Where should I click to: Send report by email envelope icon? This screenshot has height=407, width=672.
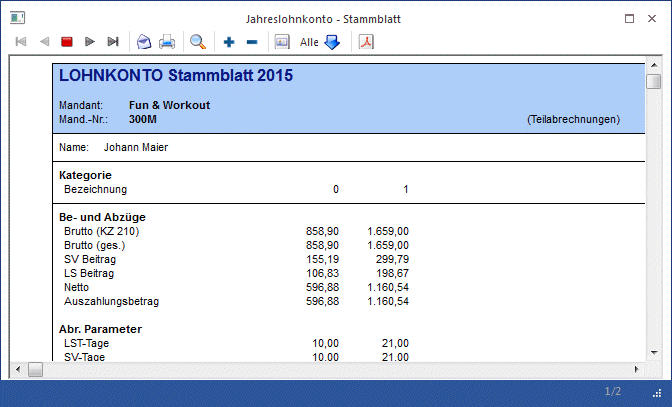click(x=144, y=42)
